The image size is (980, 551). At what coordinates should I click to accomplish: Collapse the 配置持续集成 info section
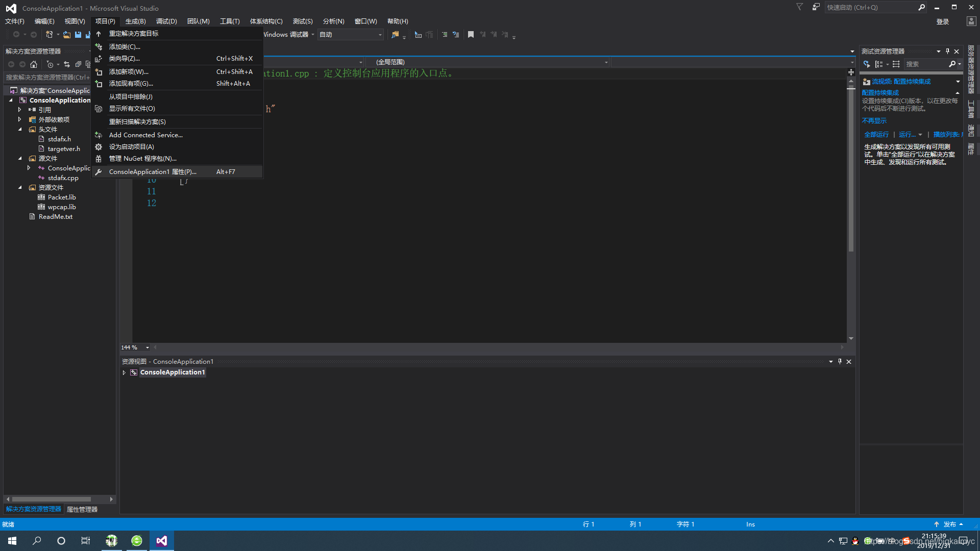tap(957, 93)
